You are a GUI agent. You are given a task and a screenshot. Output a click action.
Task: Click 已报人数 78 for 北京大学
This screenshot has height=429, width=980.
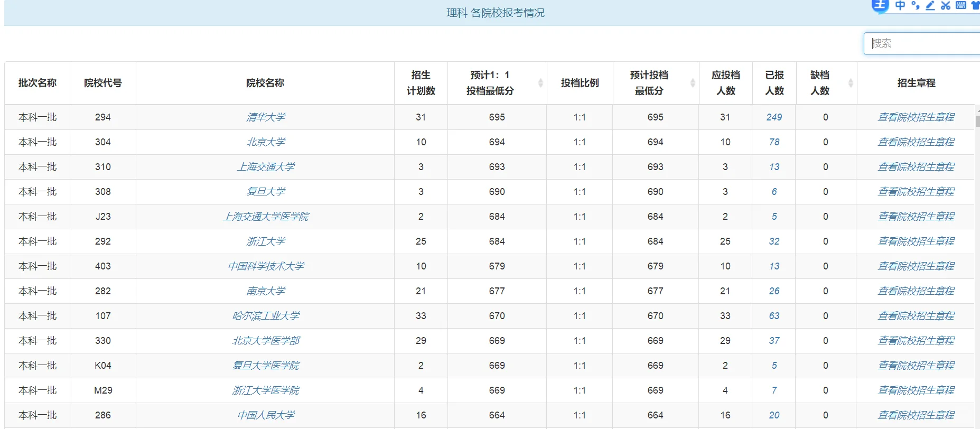[x=774, y=142]
